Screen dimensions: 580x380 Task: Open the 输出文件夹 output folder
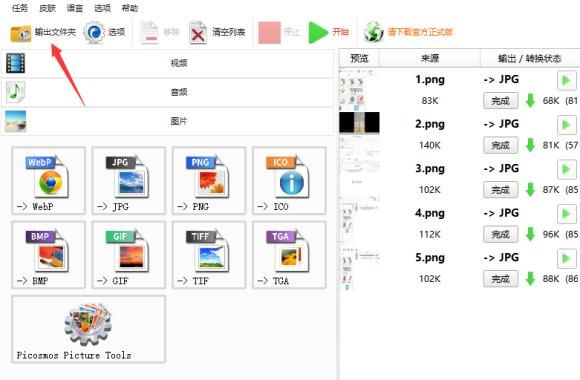pyautogui.click(x=43, y=32)
